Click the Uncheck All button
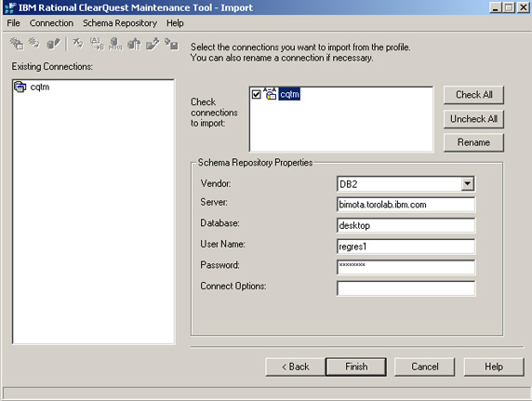The height and width of the screenshot is (401, 532). [473, 119]
